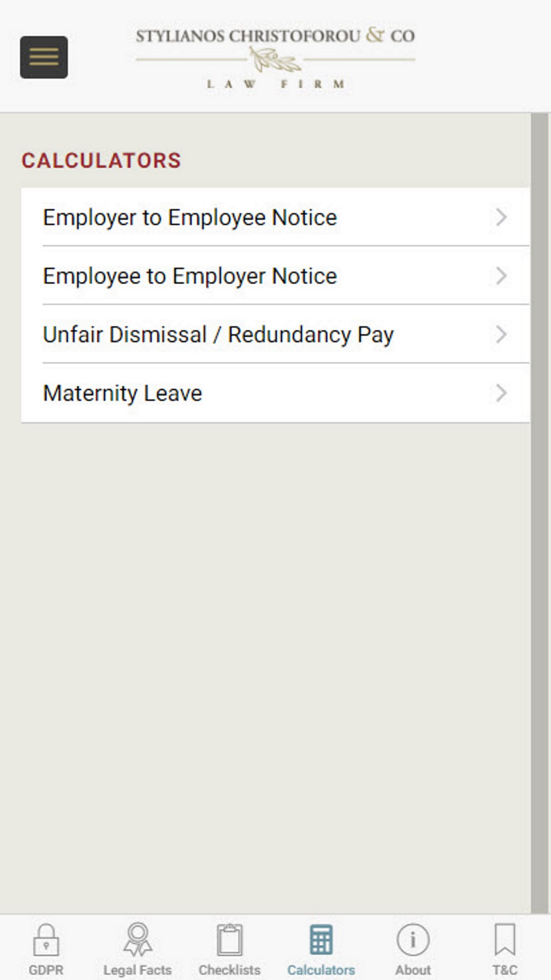This screenshot has height=980, width=551.
Task: Tap the Calculators calculator icon
Action: (321, 940)
